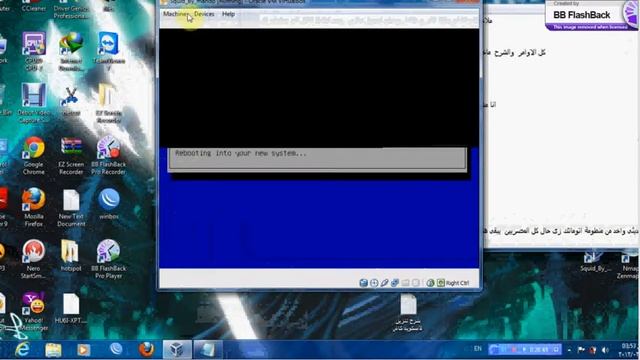This screenshot has height=360, width=640.
Task: Open Yahoo! Messenger desktop shortcut
Action: coord(33,311)
